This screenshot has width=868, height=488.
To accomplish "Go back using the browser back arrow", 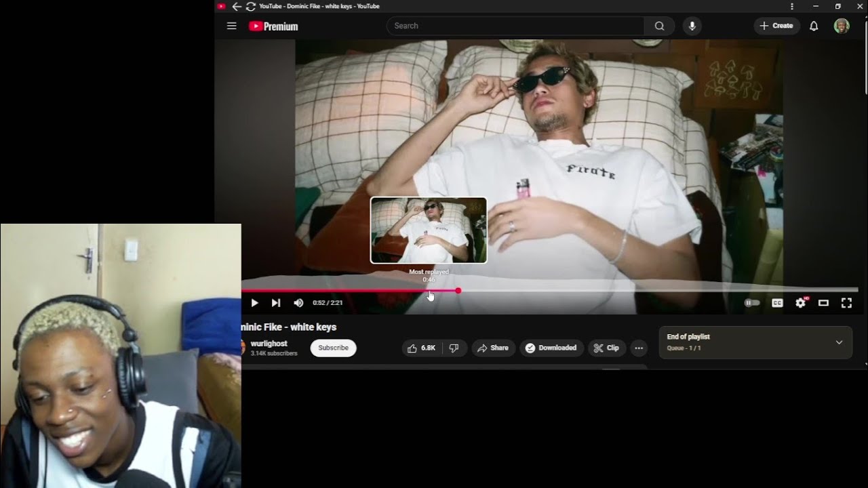I will coord(237,6).
